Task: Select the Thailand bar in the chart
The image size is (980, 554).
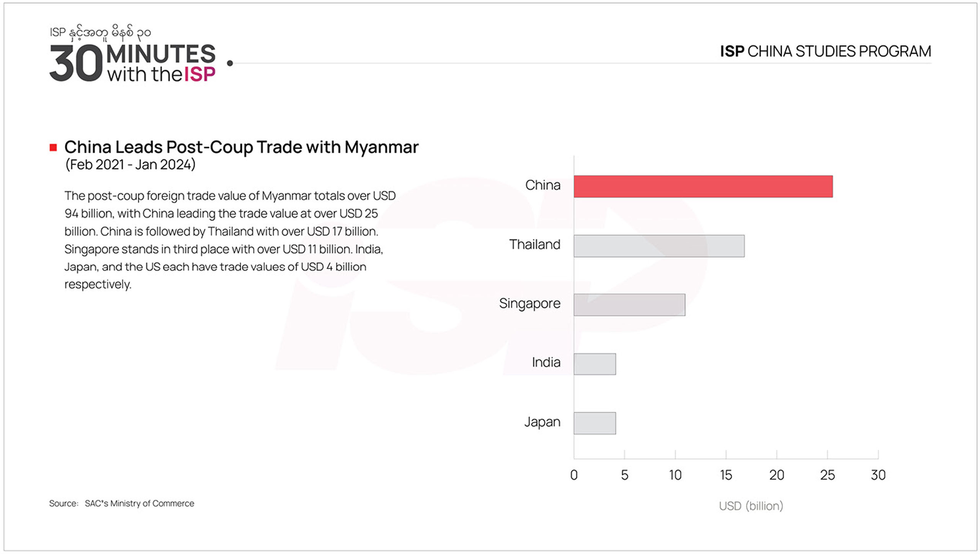Action: click(x=659, y=246)
